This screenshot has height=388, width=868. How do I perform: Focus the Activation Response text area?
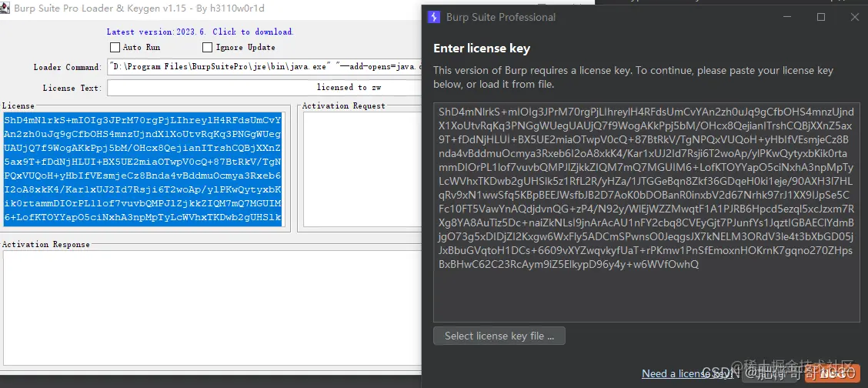[x=212, y=308]
